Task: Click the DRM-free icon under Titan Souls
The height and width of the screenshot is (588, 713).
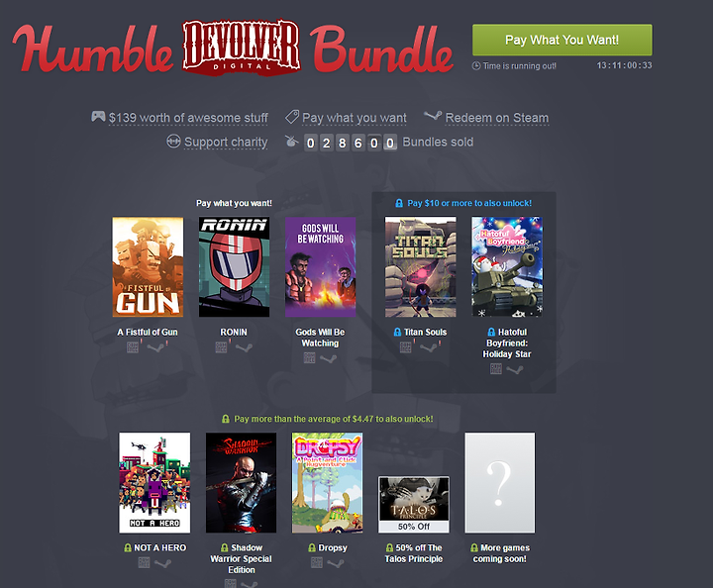Action: point(405,347)
